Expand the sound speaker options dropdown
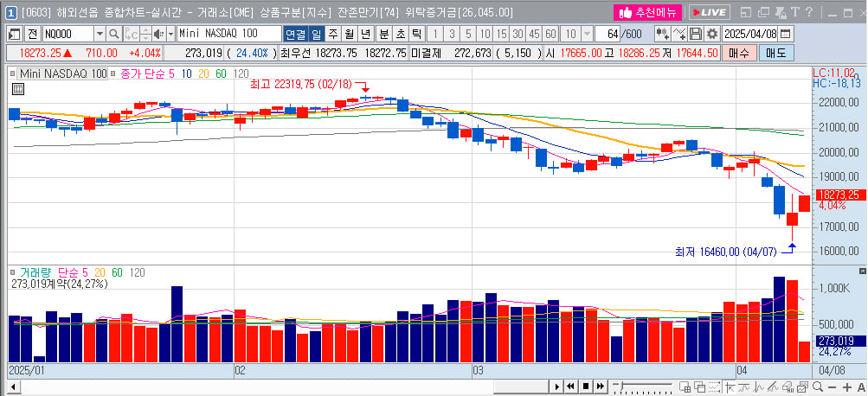The height and width of the screenshot is (396, 868). (x=170, y=34)
